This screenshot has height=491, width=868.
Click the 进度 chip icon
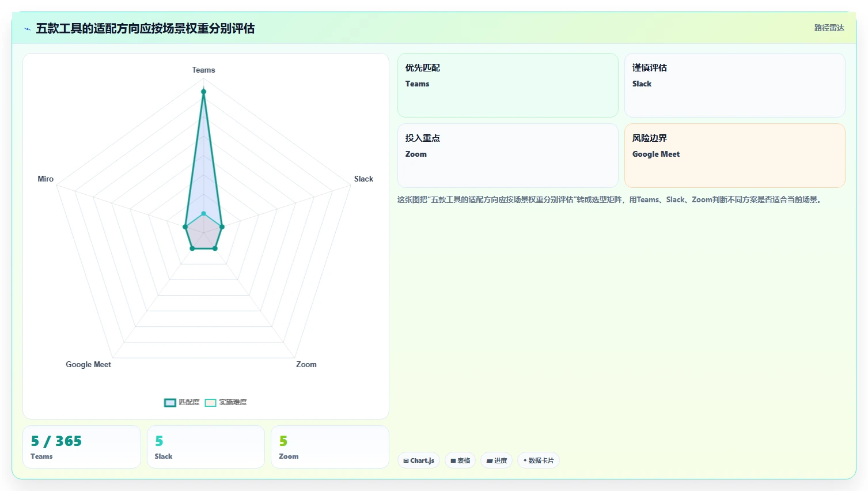click(x=490, y=461)
